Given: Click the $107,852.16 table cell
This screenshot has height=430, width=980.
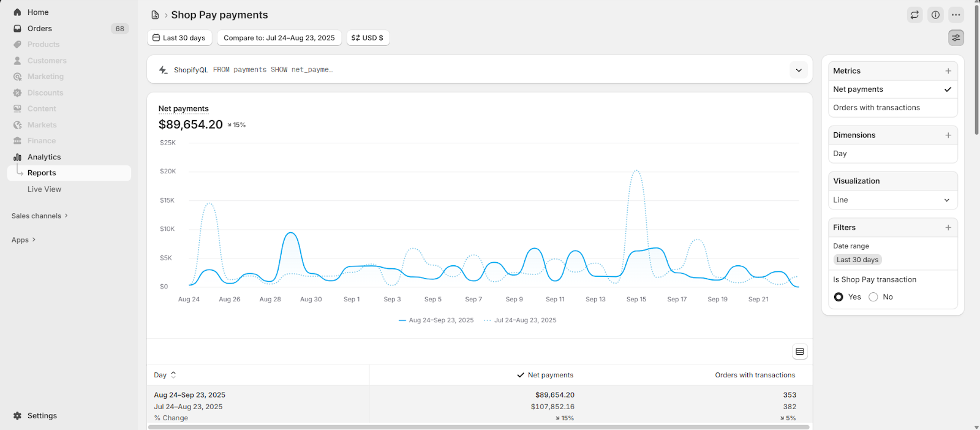Looking at the screenshot, I should pos(552,407).
